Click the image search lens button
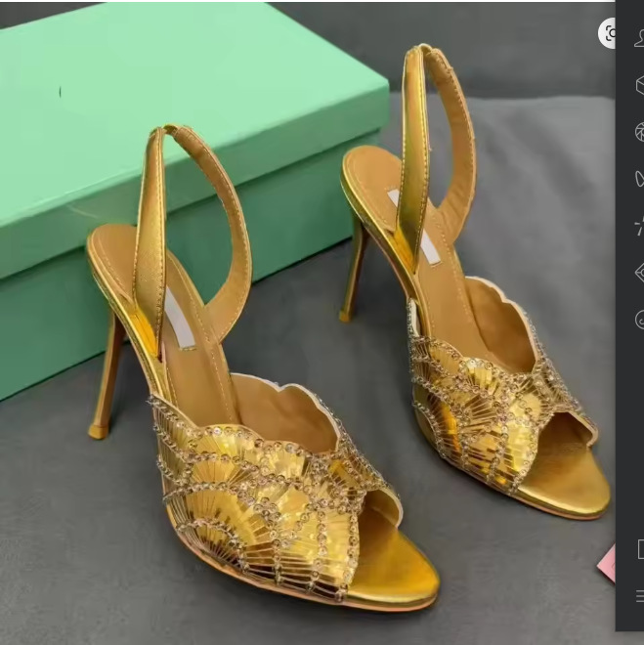The height and width of the screenshot is (645, 644). coord(608,33)
